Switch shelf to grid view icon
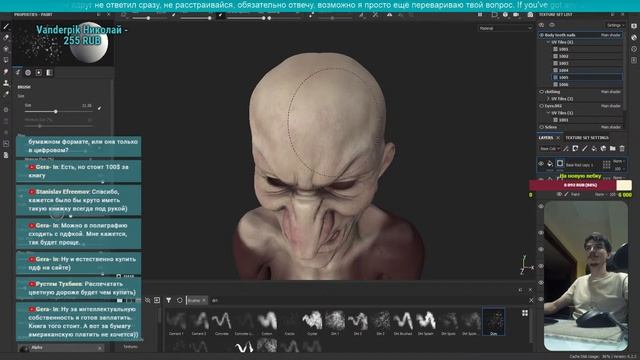This screenshot has width=640, height=360. coord(525,313)
